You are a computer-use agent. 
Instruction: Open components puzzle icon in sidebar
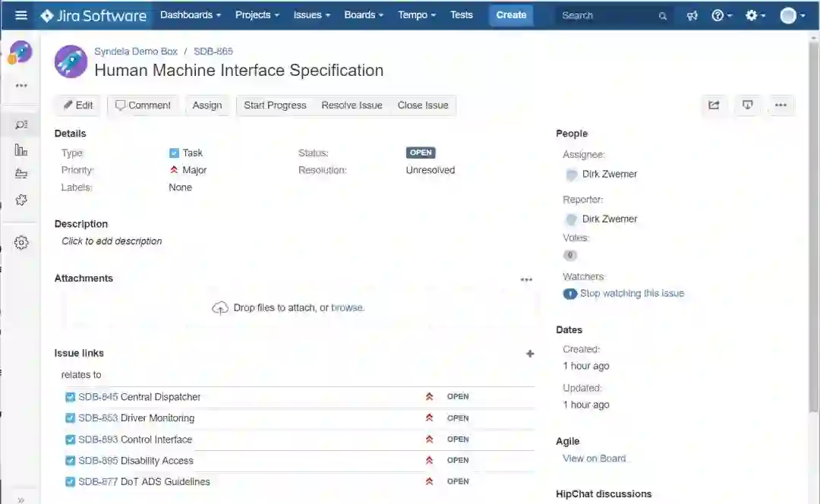(x=21, y=200)
